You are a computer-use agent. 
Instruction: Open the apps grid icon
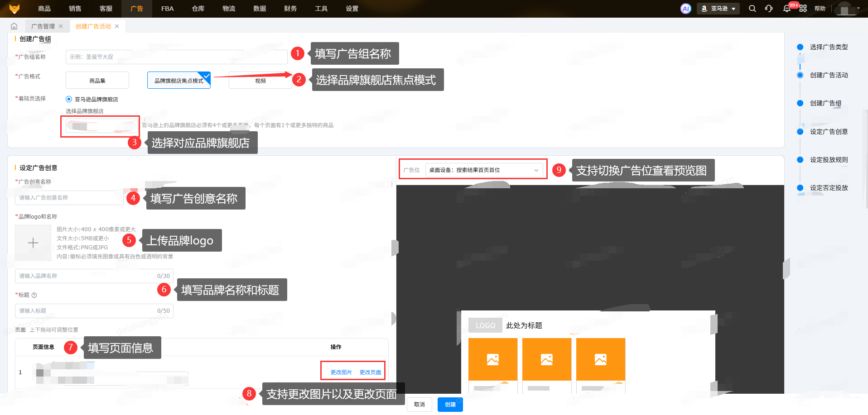pyautogui.click(x=803, y=9)
